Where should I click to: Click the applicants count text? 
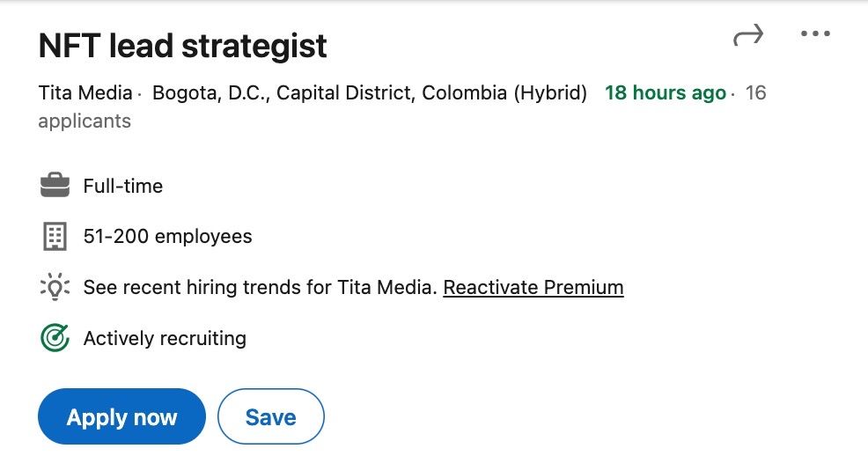coord(85,121)
